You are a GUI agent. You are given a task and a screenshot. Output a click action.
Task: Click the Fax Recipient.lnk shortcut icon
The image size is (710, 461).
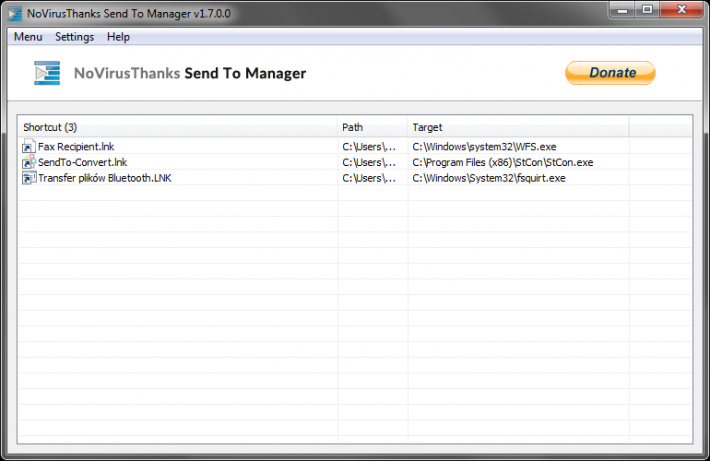pos(29,146)
